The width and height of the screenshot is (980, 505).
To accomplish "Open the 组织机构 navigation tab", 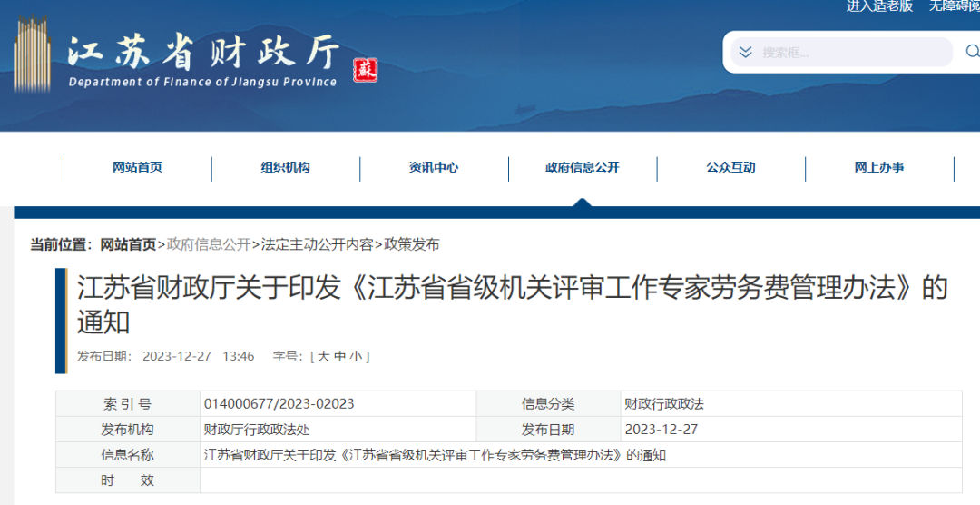I will coord(286,167).
